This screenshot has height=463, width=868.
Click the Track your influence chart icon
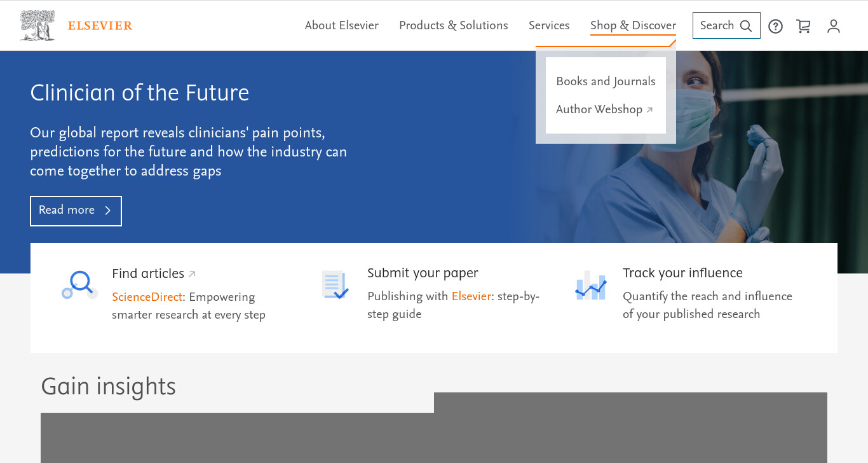click(x=591, y=285)
